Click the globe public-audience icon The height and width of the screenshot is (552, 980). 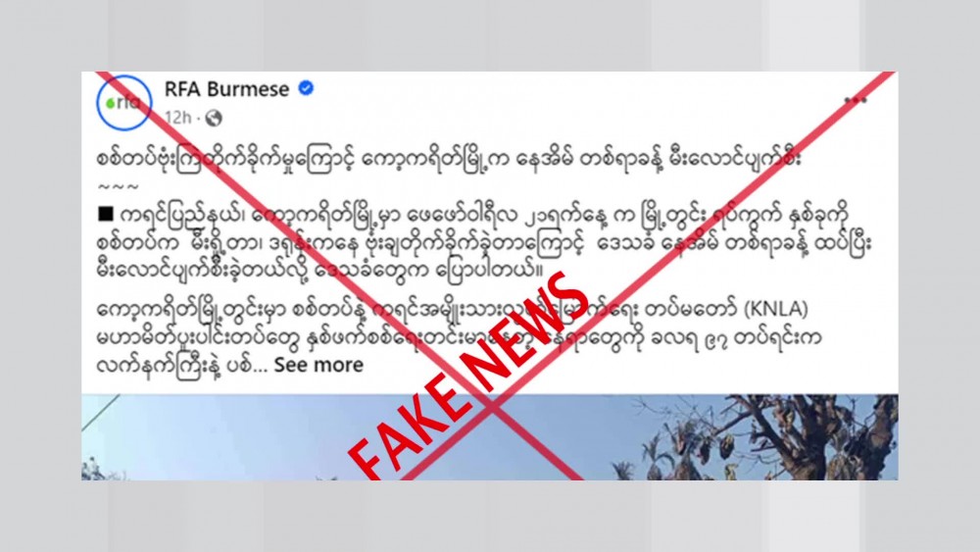pos(214,118)
